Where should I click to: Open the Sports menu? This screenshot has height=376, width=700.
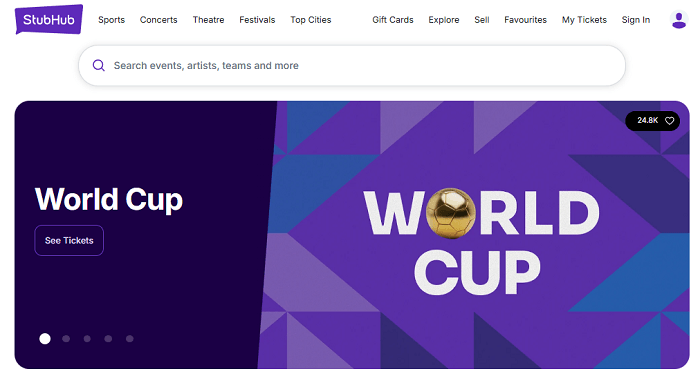(x=112, y=20)
